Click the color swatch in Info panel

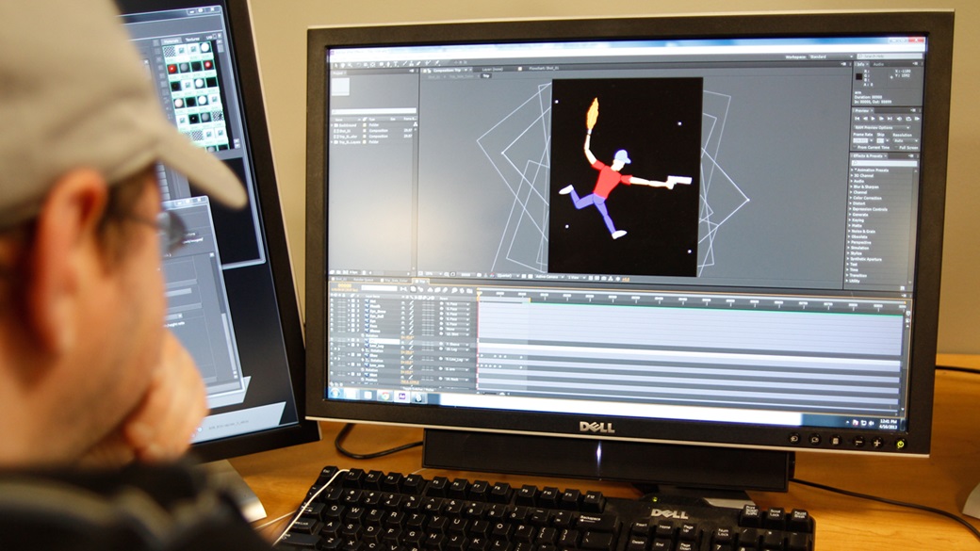coord(858,76)
